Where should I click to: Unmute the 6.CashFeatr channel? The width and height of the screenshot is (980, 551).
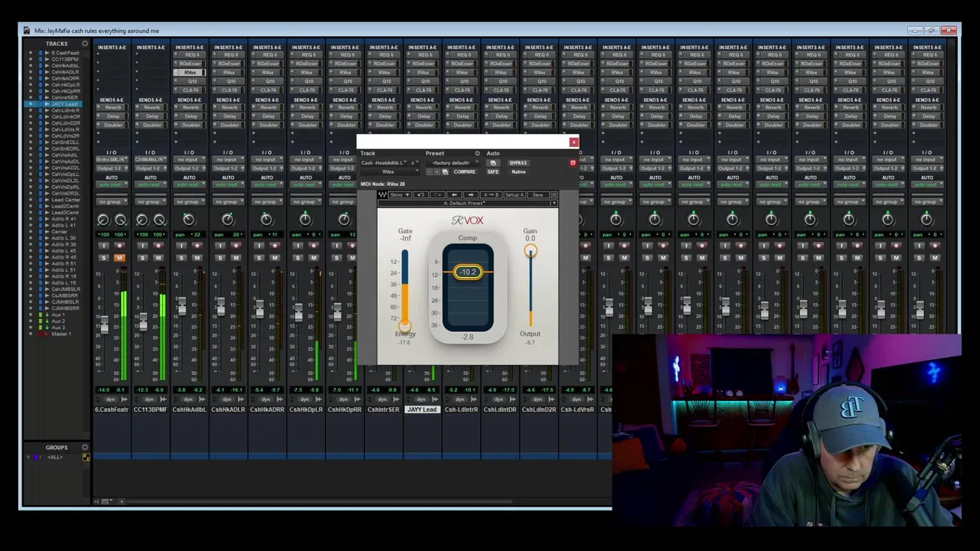click(119, 258)
